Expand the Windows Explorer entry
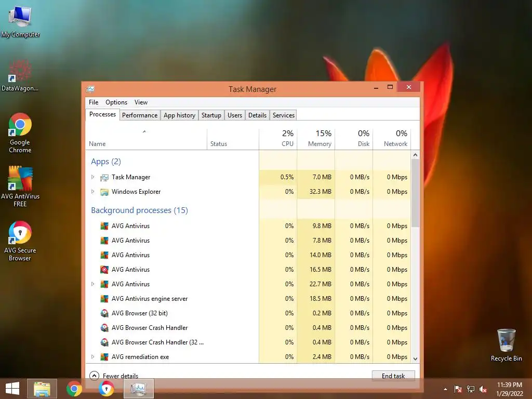Image resolution: width=532 pixels, height=399 pixels. tap(92, 192)
